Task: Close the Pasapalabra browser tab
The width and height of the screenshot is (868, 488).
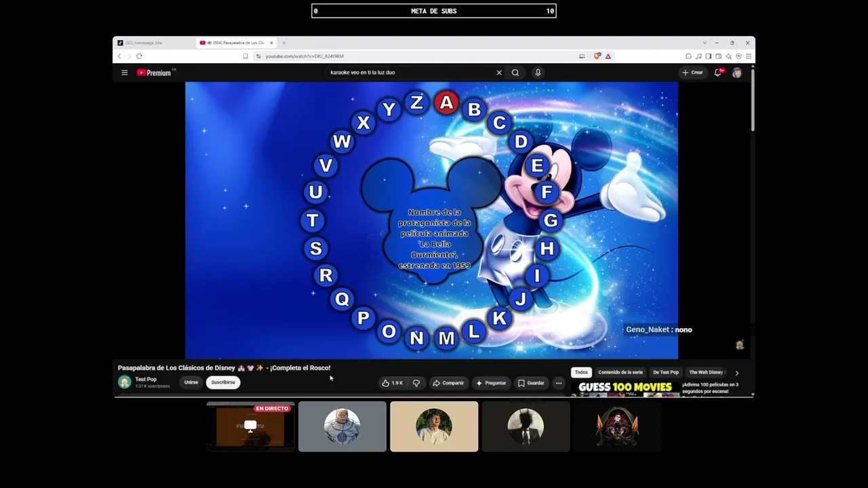Action: (272, 43)
